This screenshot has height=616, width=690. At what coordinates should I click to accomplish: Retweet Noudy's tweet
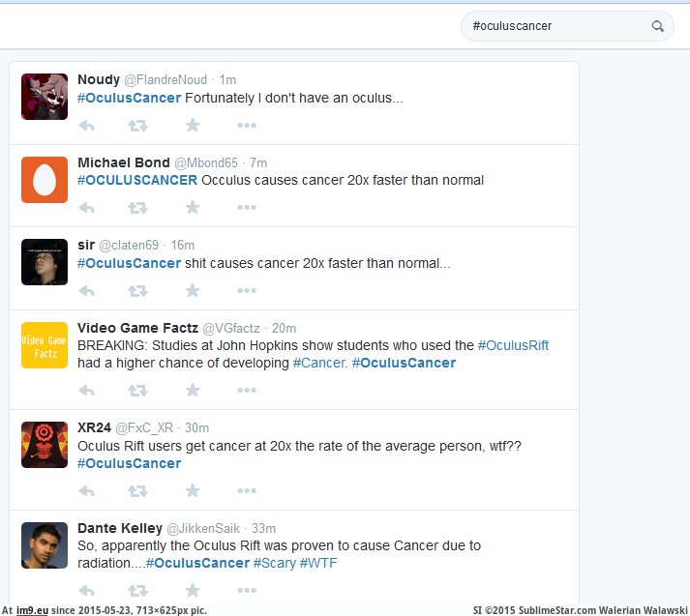137,126
